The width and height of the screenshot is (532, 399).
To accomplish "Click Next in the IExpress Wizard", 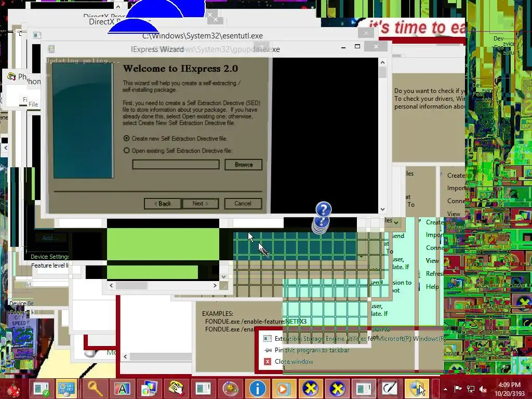I will (200, 204).
